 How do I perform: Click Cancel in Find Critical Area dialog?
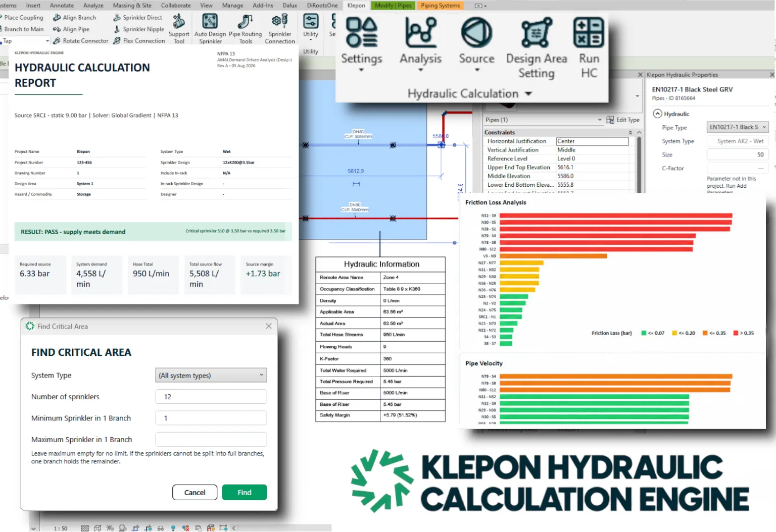(195, 492)
